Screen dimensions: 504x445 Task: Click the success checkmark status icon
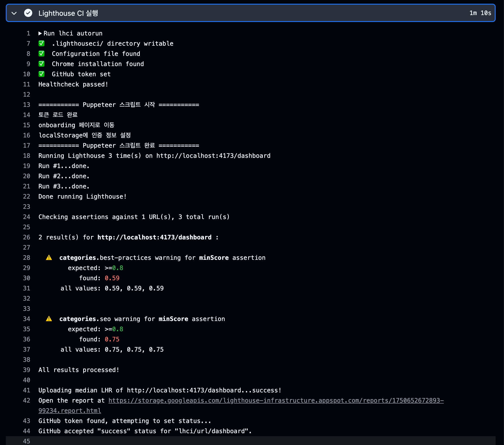28,13
